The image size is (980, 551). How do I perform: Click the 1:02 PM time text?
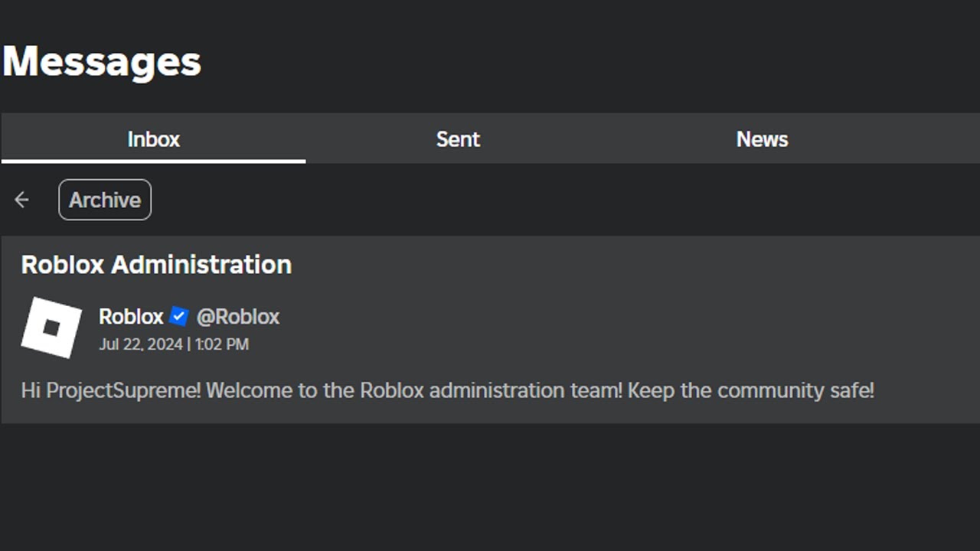pyautogui.click(x=221, y=344)
